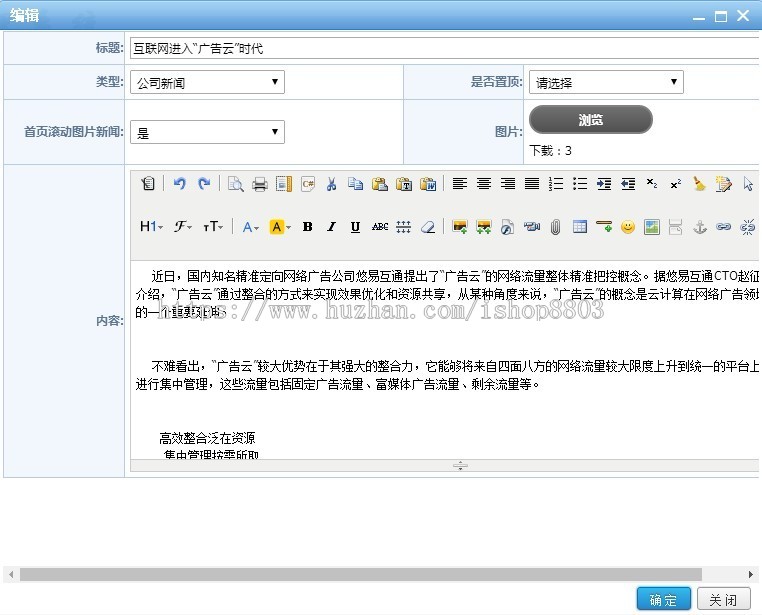
Task: Click the batch image upload icon
Action: (484, 226)
